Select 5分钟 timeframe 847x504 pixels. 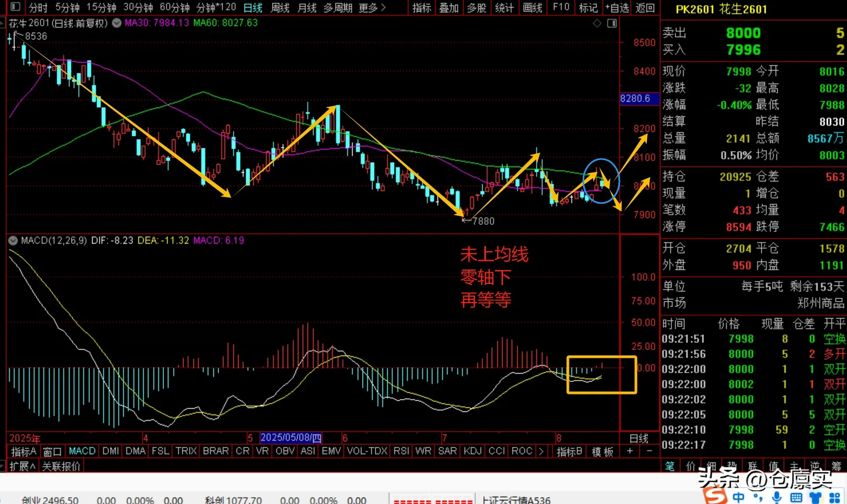click(x=67, y=7)
